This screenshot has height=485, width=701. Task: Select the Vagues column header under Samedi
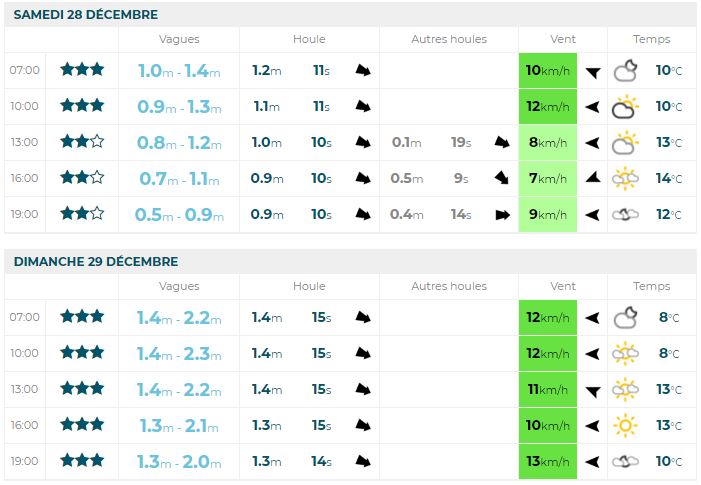(179, 39)
